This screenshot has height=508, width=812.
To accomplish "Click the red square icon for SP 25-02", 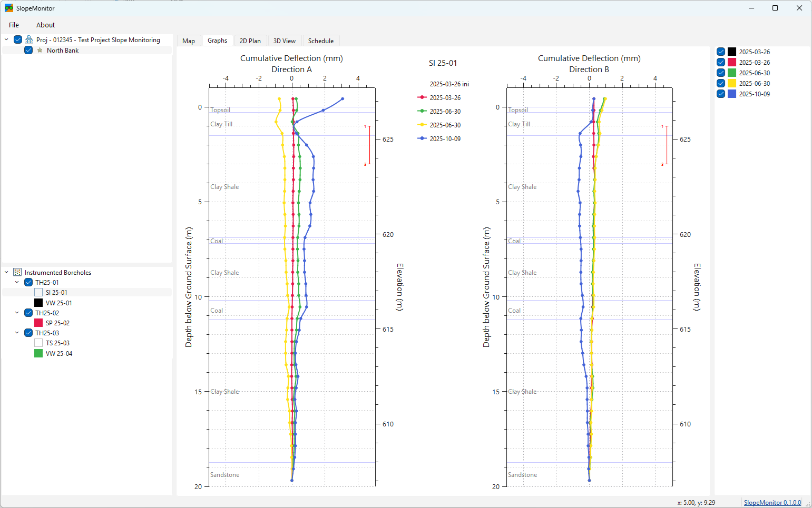I will 38,323.
